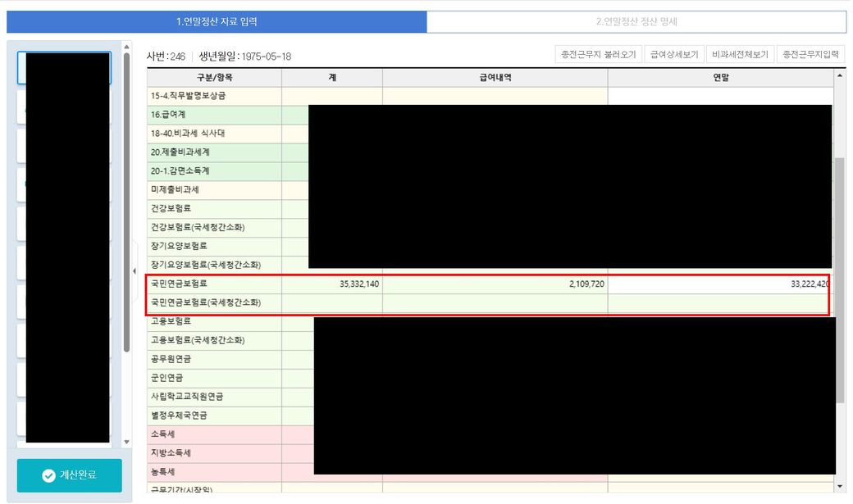Select the 계 total cell showing 35,332,140
The width and height of the screenshot is (853, 504).
coord(331,284)
